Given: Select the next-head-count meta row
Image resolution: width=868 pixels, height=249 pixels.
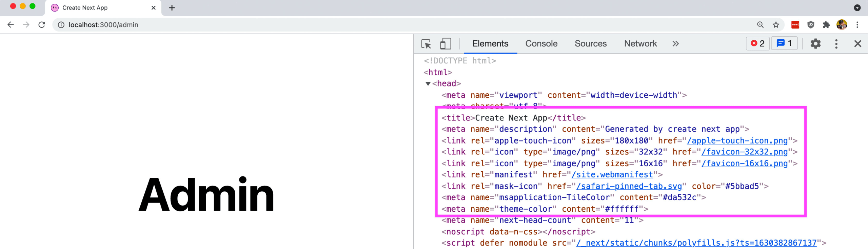Looking at the screenshot, I should (x=542, y=220).
